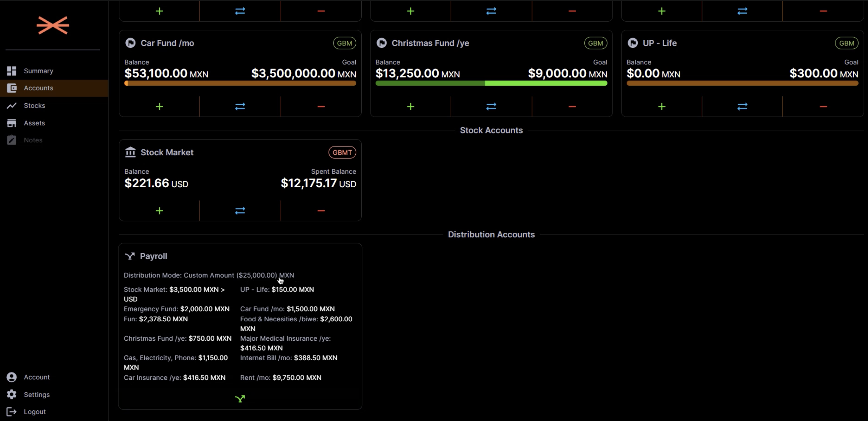Add a deposit to the Stock Market account
This screenshot has width=868, height=421.
(159, 210)
